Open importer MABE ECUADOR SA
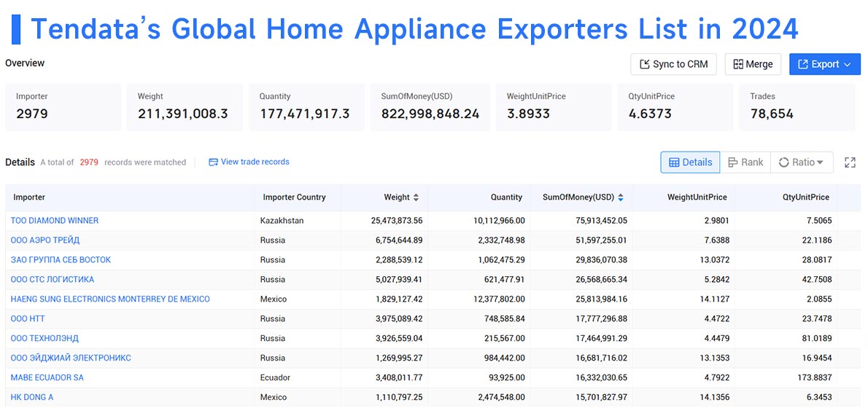 (x=47, y=377)
